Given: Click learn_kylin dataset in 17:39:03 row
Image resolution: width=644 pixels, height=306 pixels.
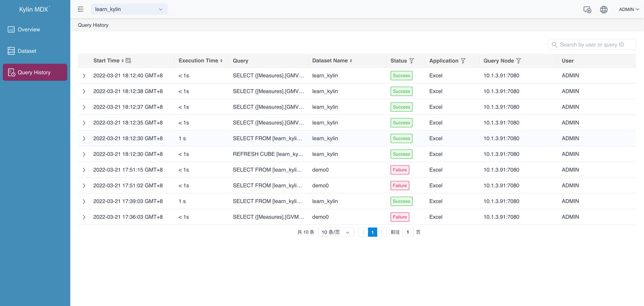Looking at the screenshot, I should (x=325, y=201).
